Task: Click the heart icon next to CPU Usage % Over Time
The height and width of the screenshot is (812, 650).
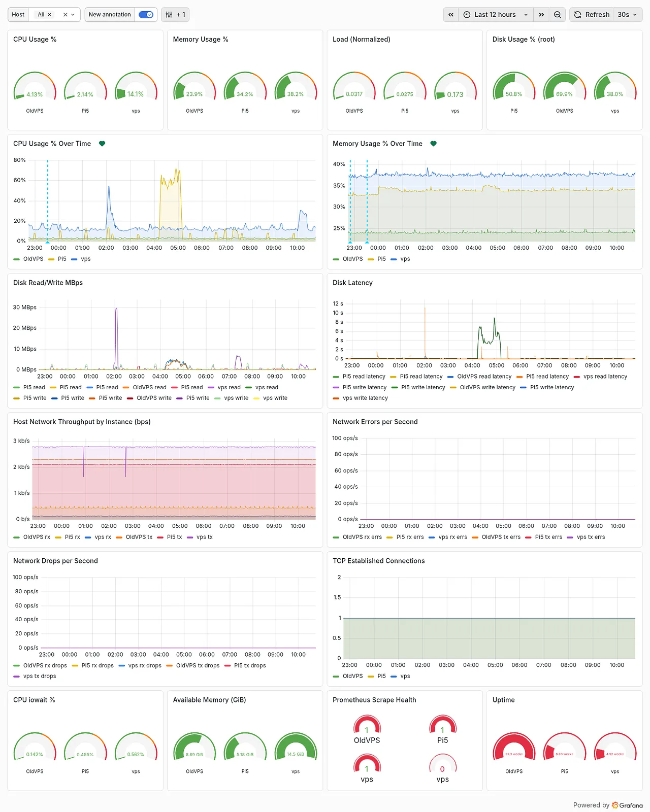Action: (102, 144)
